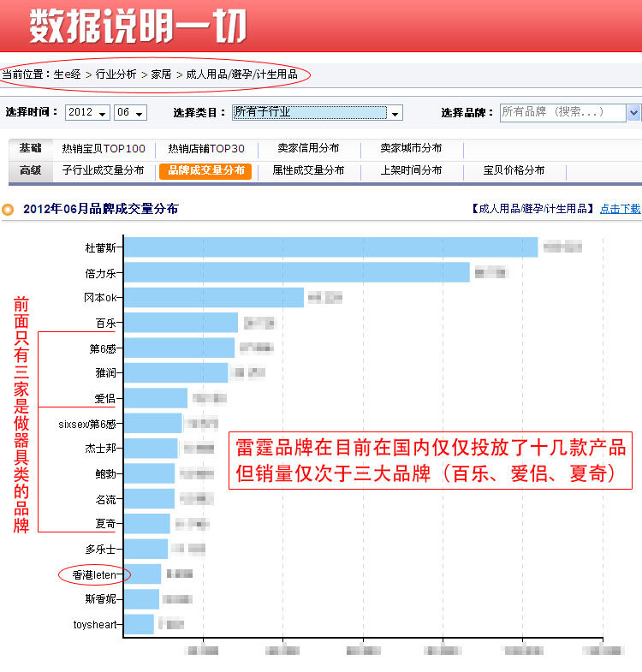Click the arrow on the 所有品牌 brand selector
The height and width of the screenshot is (672, 642).
(633, 113)
